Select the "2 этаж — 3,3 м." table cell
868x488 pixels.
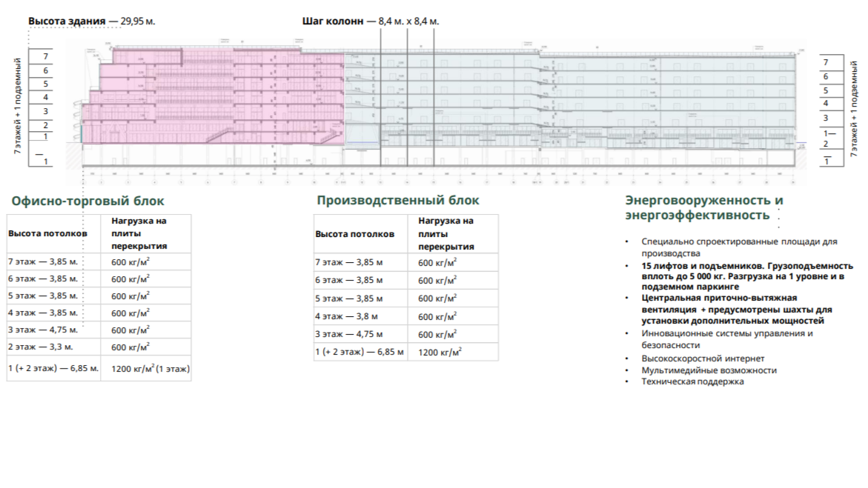click(x=42, y=347)
